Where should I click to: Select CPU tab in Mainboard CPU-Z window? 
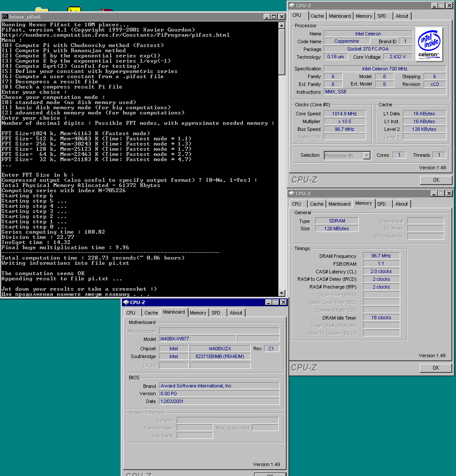131,313
